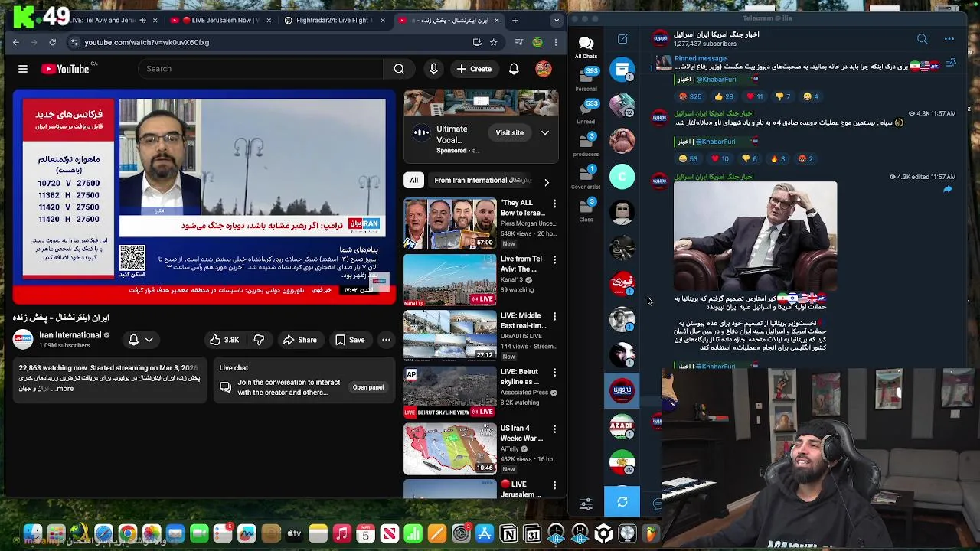This screenshot has width=980, height=551.
Task: Switch to the LIVE Jerusalem Now tab
Action: [x=222, y=21]
